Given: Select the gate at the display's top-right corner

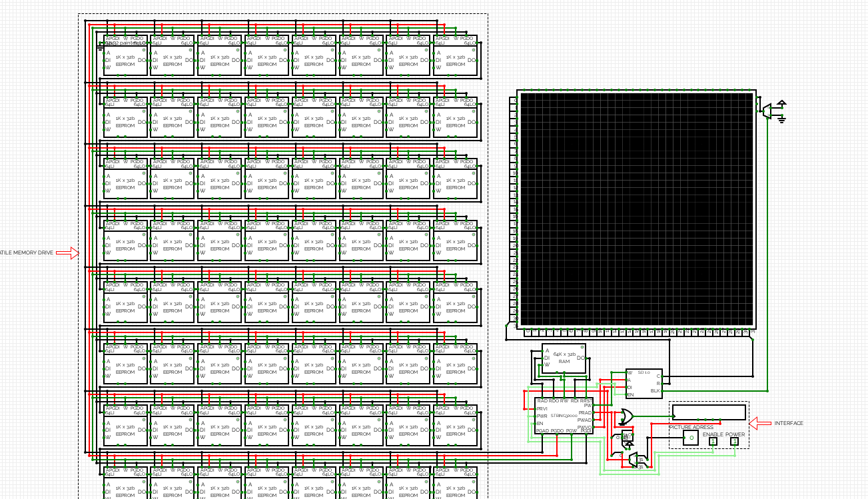Looking at the screenshot, I should pos(767,111).
